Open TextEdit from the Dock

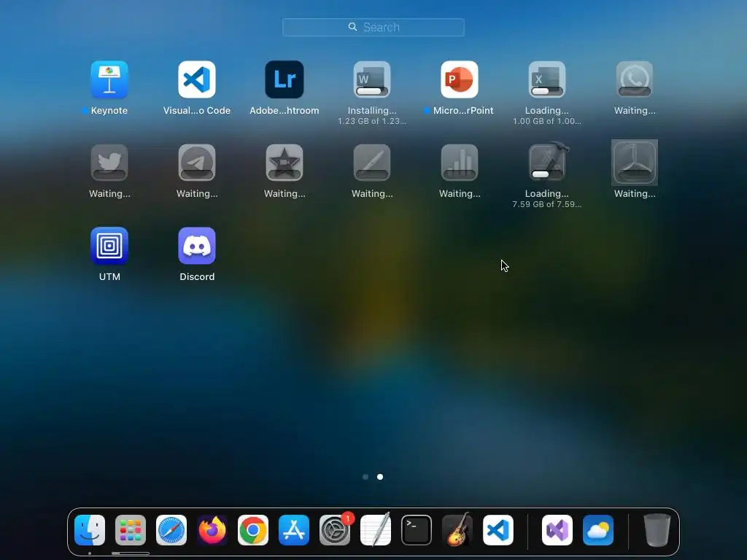376,530
